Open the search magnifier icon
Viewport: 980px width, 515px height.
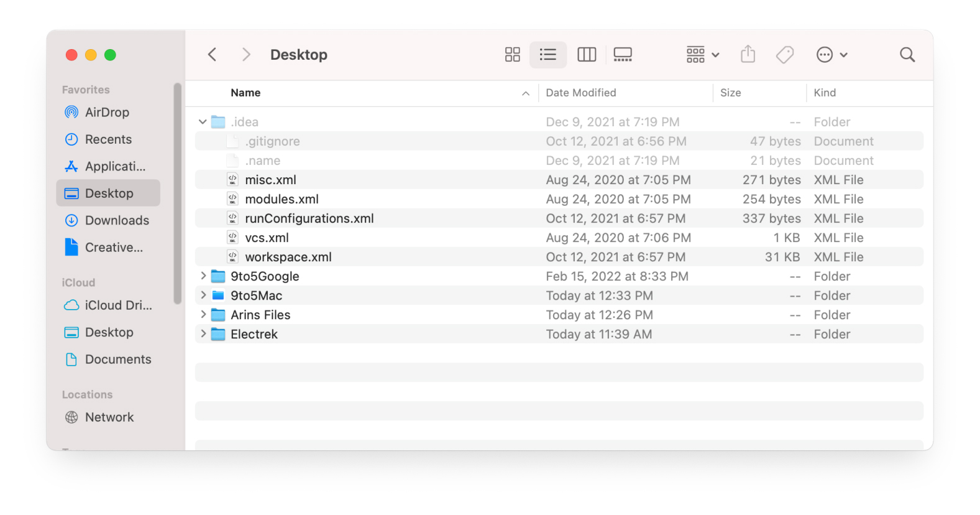point(907,55)
